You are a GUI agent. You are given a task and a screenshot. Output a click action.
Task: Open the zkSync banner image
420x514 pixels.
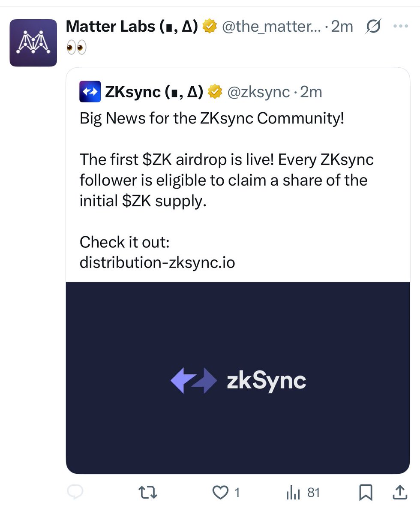point(238,378)
